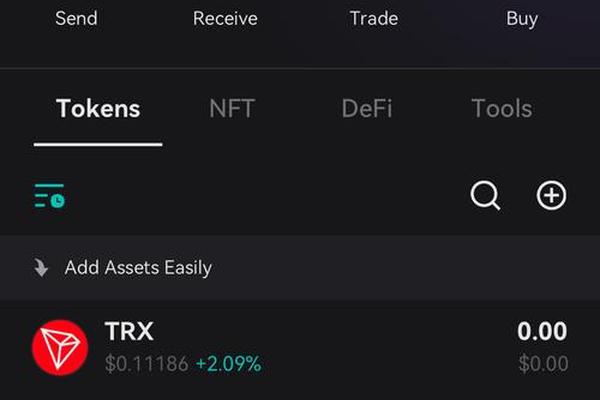600x400 pixels.
Task: Click the +2.09% price change label
Action: pyautogui.click(x=228, y=364)
